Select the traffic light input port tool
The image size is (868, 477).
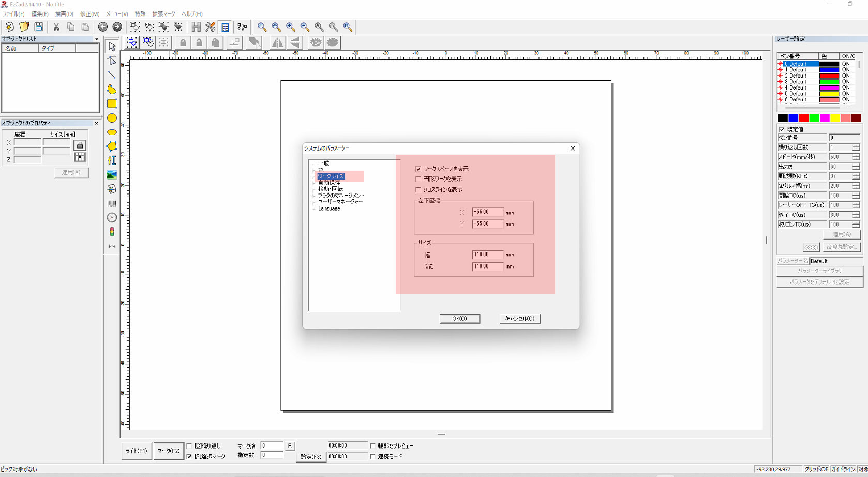(112, 232)
